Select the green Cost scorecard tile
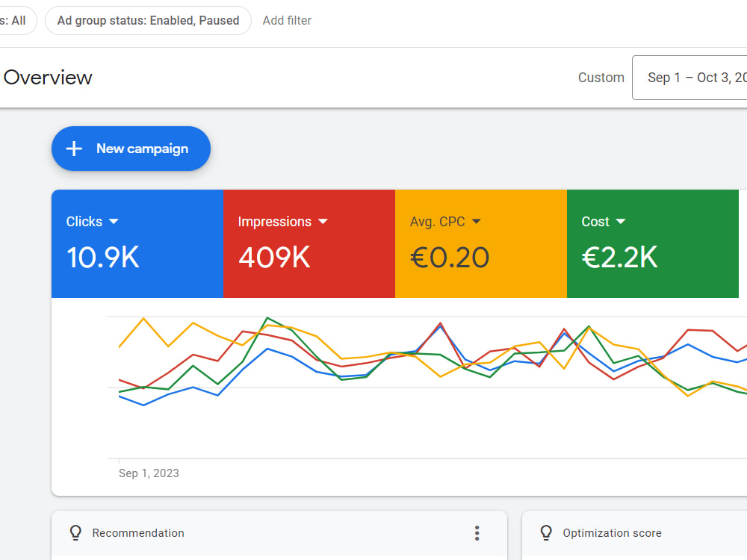 653,244
